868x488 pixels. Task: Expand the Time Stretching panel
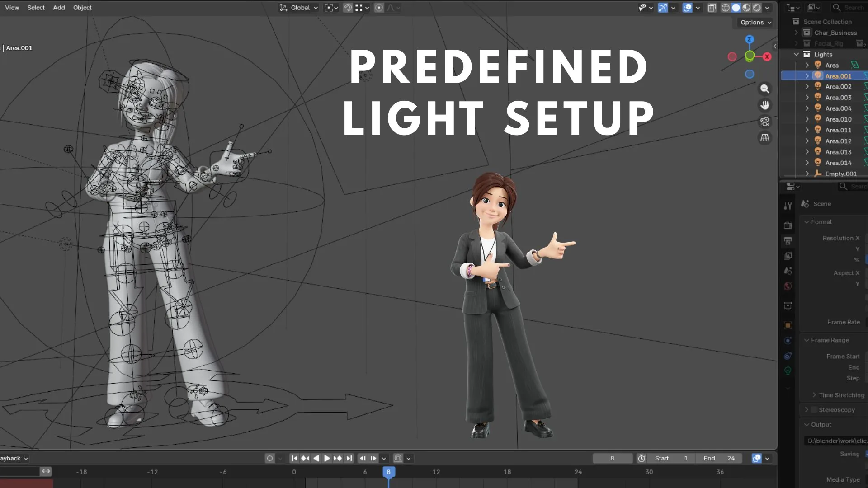[x=814, y=395]
